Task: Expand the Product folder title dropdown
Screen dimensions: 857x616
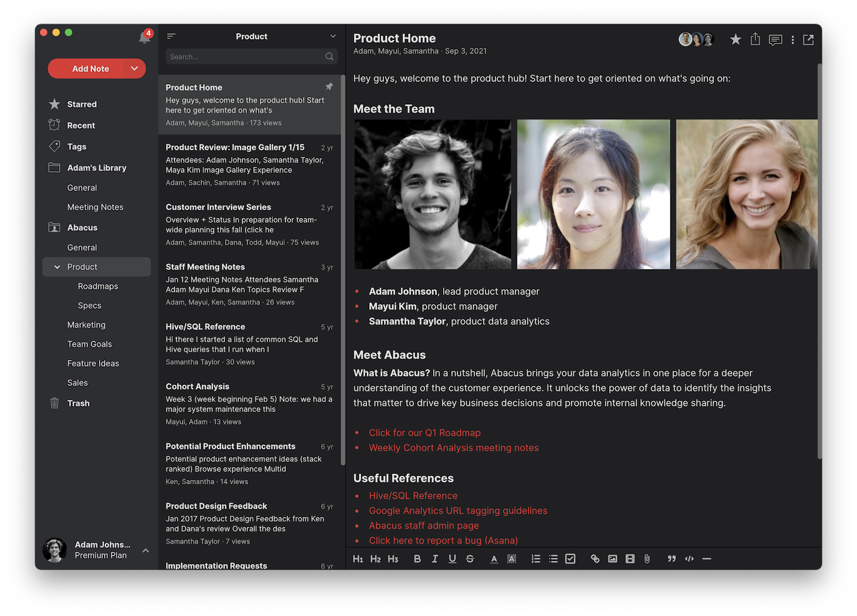Action: tap(333, 36)
